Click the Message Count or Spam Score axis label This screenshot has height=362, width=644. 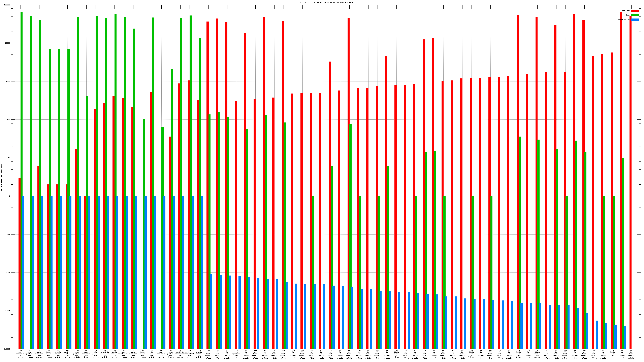[1, 177]
